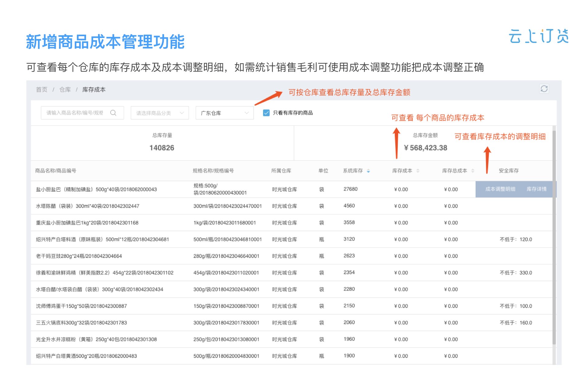Click 云上订货 logo
The height and width of the screenshot is (368, 588).
pos(539,36)
